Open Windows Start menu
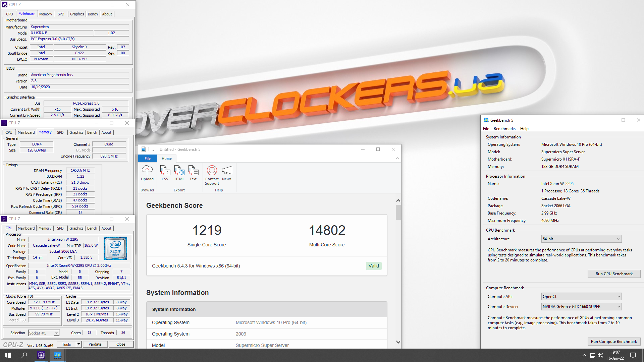 [x=8, y=355]
